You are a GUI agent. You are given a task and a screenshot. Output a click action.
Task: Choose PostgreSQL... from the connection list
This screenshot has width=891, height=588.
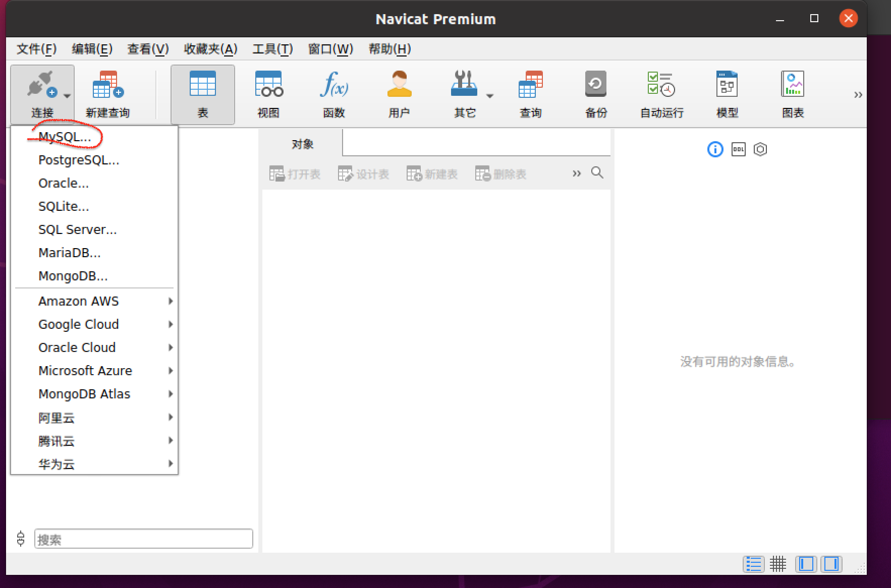point(94,160)
